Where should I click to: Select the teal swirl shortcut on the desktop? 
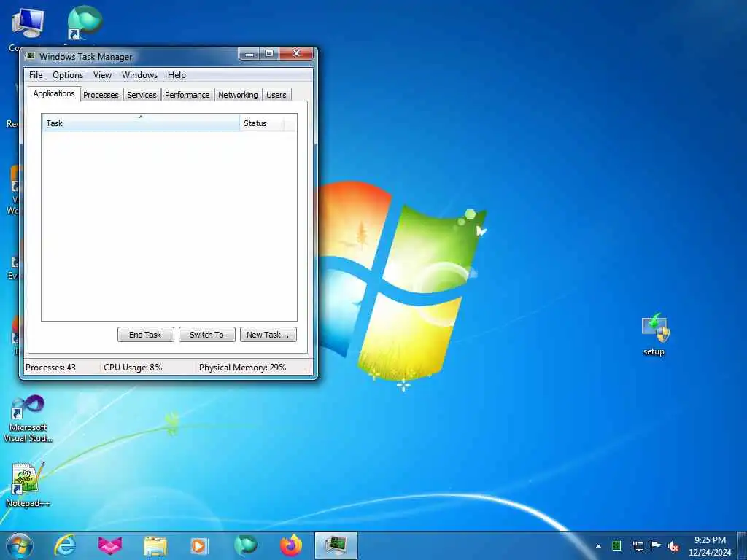coord(85,24)
